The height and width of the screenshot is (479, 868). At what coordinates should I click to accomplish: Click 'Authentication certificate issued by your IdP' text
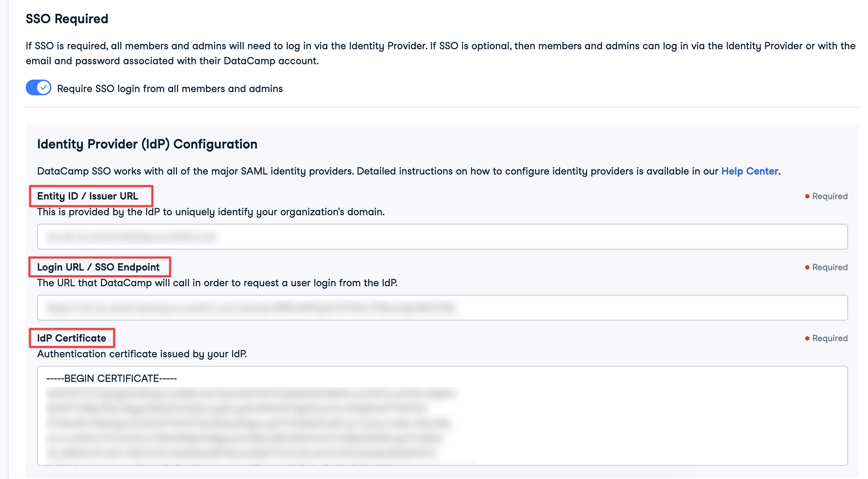coord(142,354)
